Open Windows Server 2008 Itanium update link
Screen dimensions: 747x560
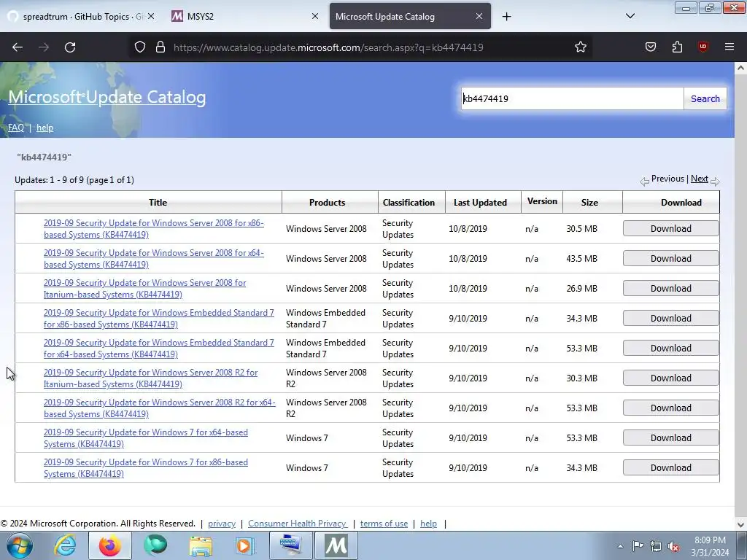tap(145, 289)
